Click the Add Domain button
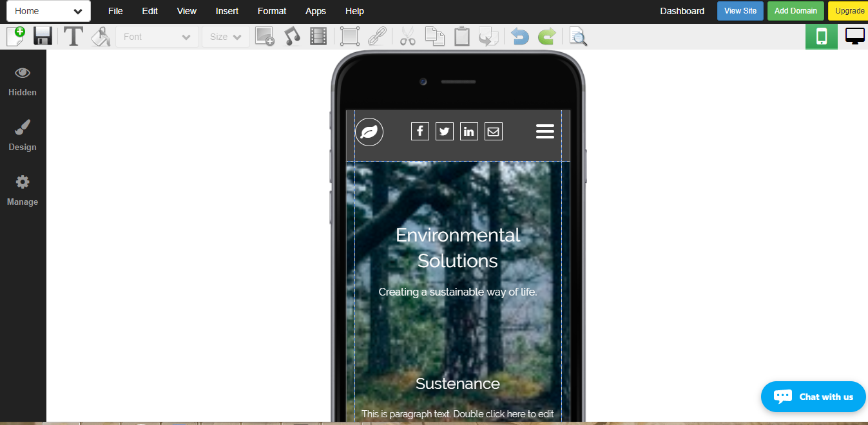This screenshot has height=425, width=868. coord(795,11)
